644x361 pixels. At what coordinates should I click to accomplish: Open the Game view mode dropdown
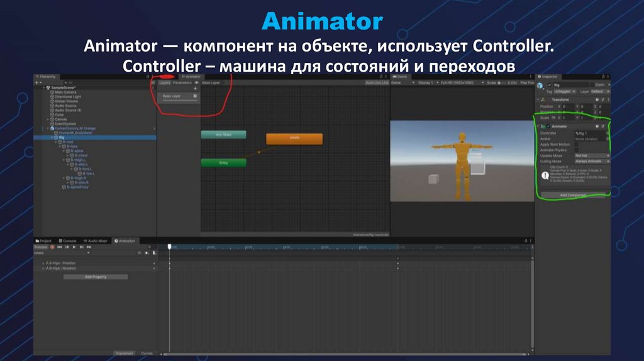click(402, 82)
